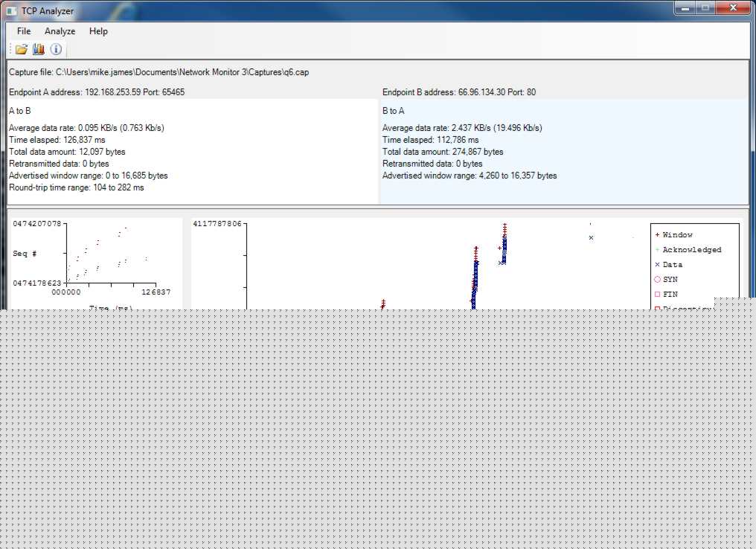756x549 pixels.
Task: Click the Acknowledged legend entry
Action: point(688,250)
